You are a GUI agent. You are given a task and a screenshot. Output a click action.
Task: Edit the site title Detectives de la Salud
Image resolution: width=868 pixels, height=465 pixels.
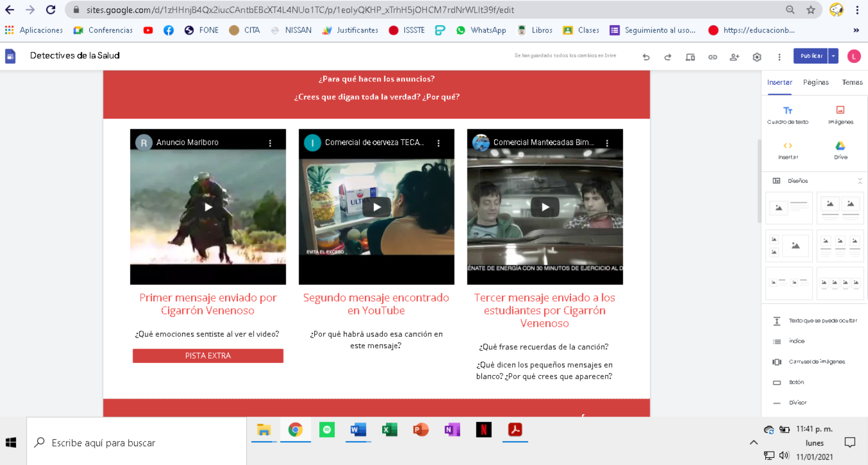pyautogui.click(x=75, y=56)
